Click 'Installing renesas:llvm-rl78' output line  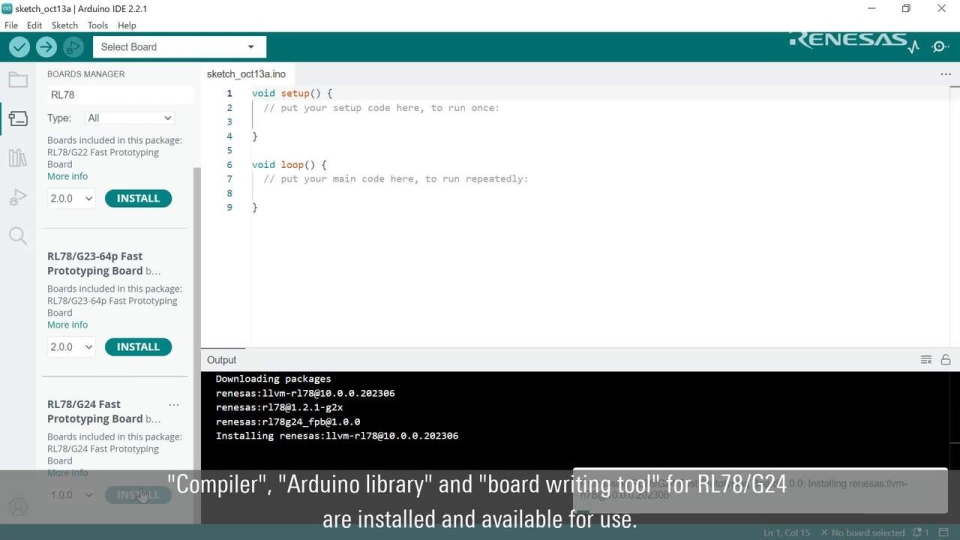tap(337, 436)
